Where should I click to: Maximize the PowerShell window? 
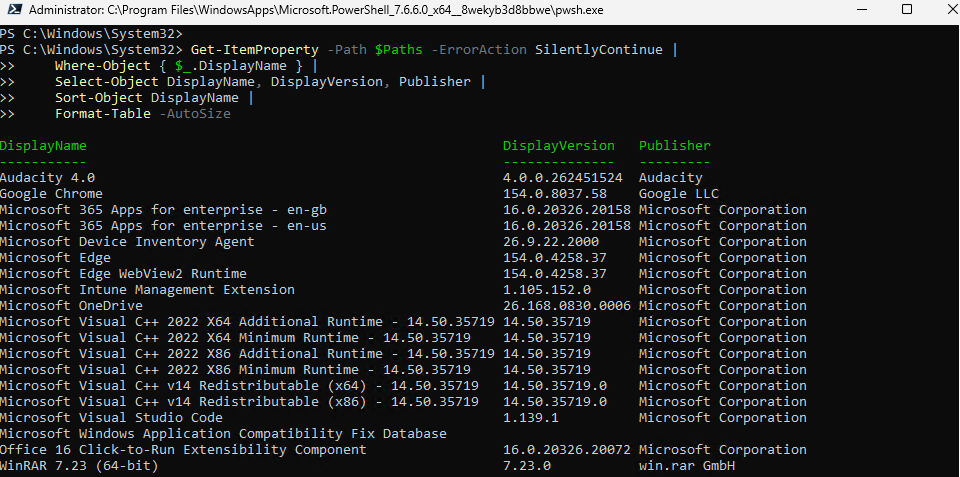click(907, 9)
